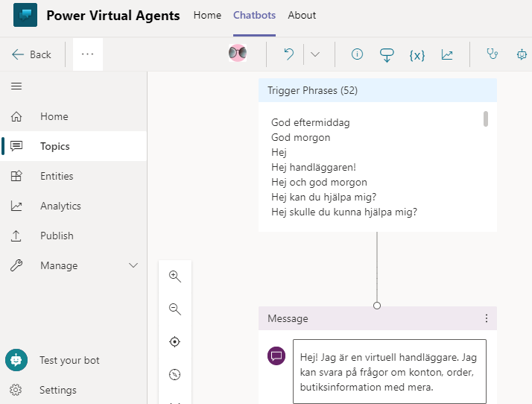Click the Trigger Phrases (52) header
This screenshot has width=532, height=404.
pos(378,90)
